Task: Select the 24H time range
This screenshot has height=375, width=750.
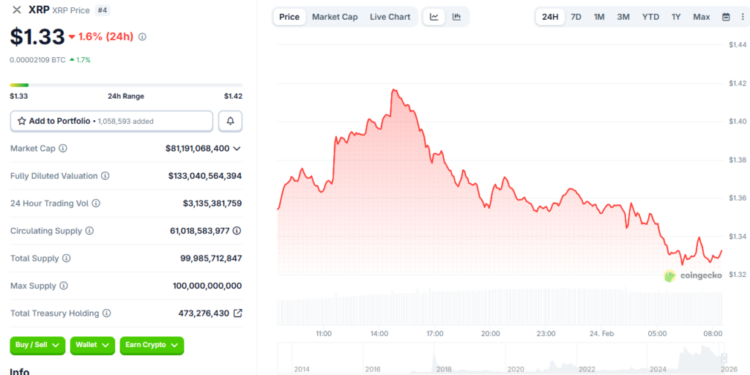Action: coord(550,17)
